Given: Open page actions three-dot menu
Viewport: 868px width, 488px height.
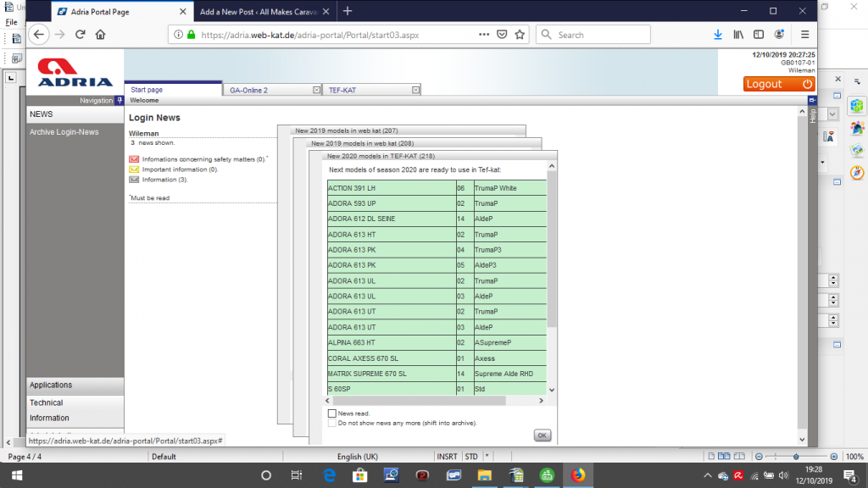Looking at the screenshot, I should [484, 34].
